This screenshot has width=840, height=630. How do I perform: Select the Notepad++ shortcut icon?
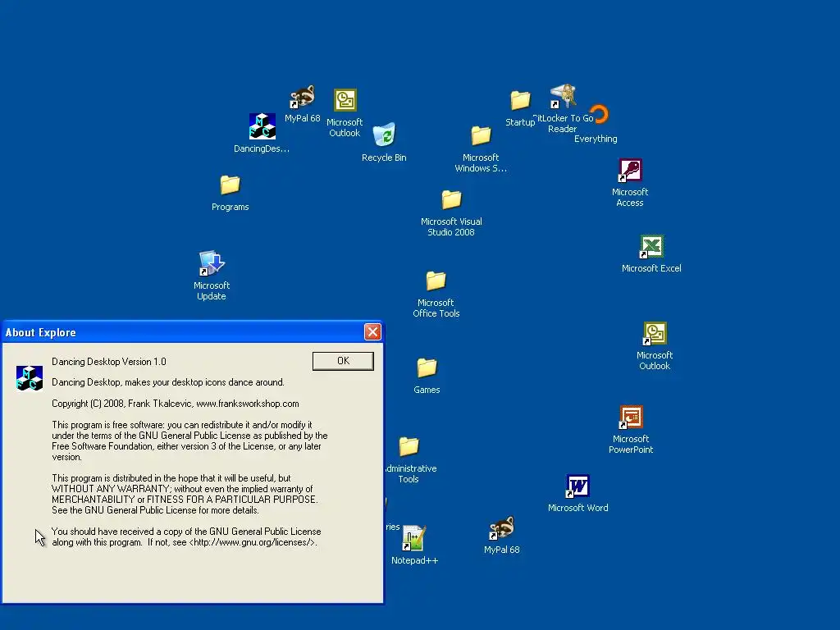tap(414, 538)
